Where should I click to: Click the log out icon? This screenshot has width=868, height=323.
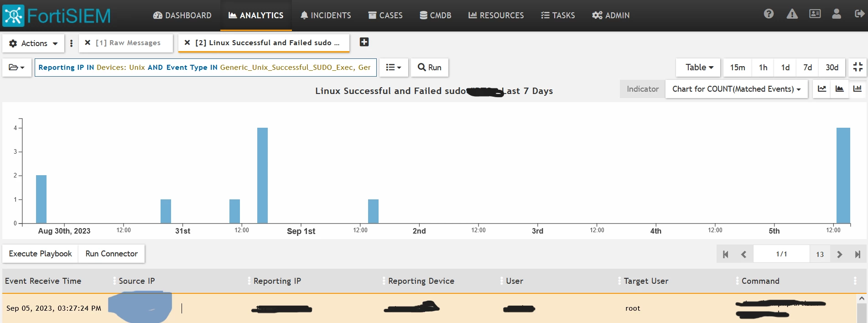(859, 14)
